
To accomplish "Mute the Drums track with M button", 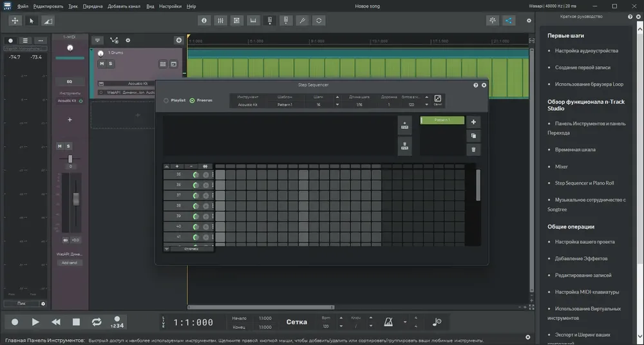I will point(102,64).
